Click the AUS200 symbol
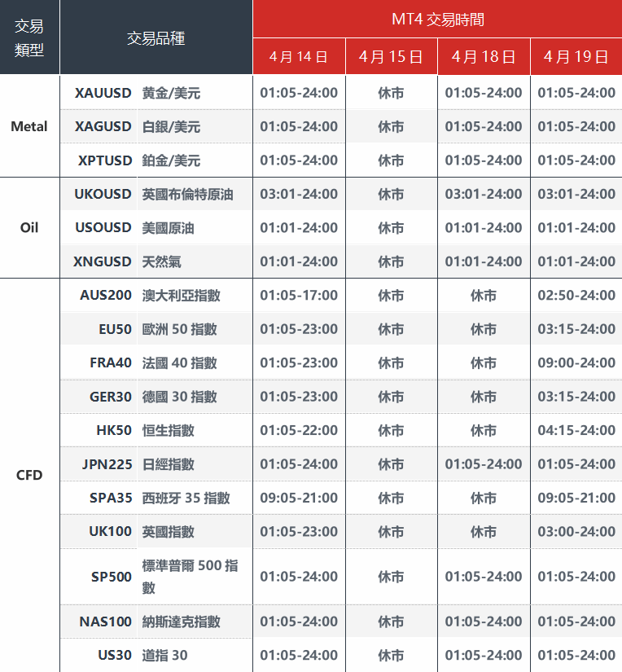 106,295
